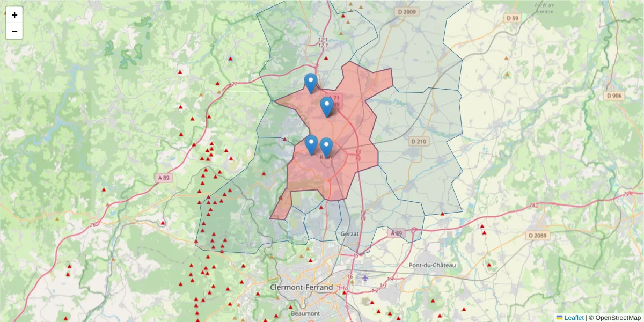Screen dimensions: 644x322
Task: Click the Leaflet logo flag in the attribution bar
Action: click(560, 318)
